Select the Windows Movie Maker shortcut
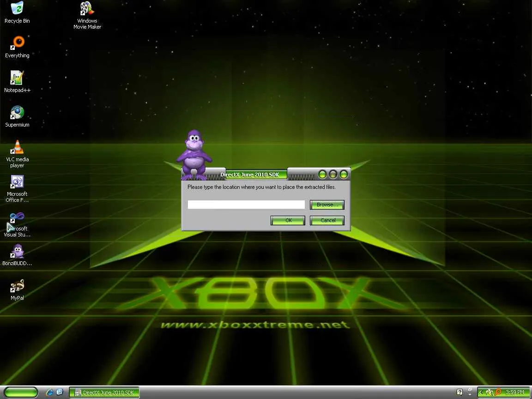This screenshot has height=399, width=532. click(87, 15)
